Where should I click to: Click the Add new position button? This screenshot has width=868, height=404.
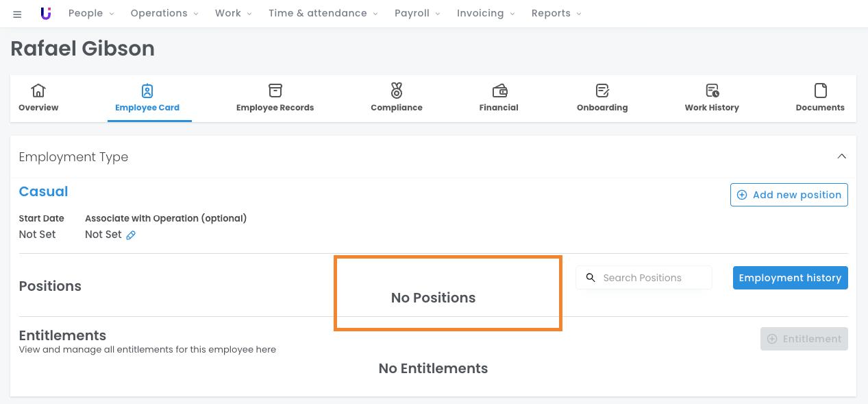coord(789,195)
